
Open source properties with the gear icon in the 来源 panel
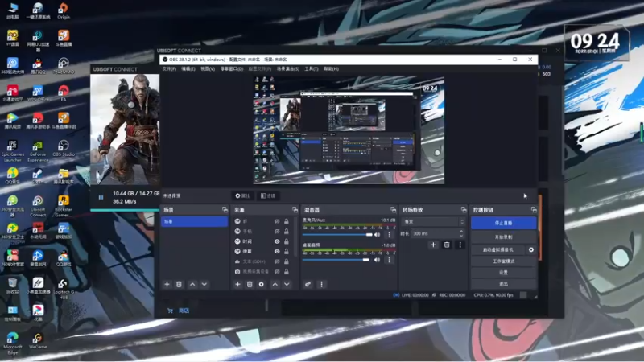pos(261,284)
